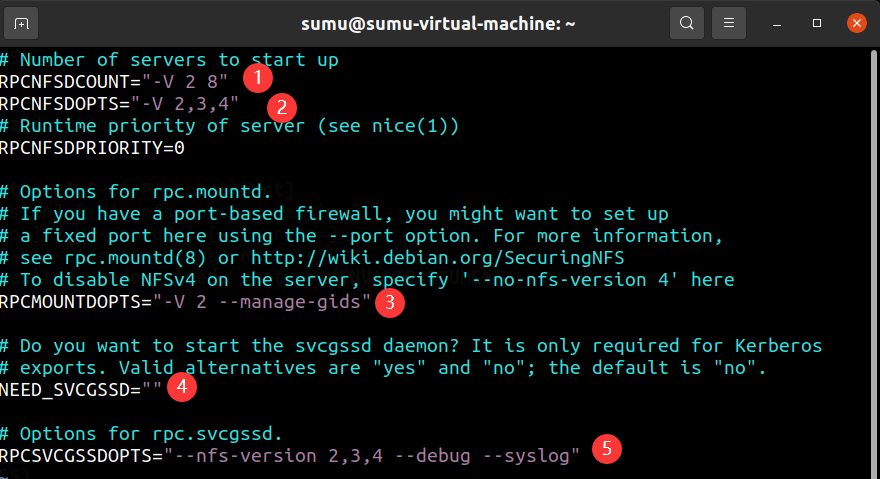Open a new terminal tab
880x479 pixels.
22,22
